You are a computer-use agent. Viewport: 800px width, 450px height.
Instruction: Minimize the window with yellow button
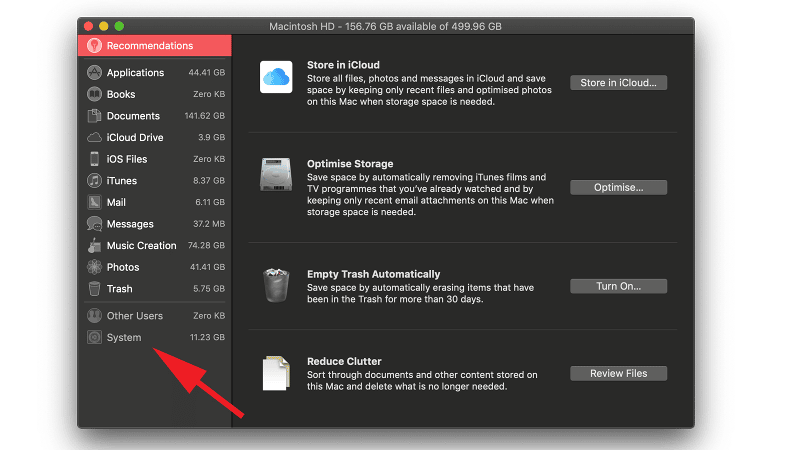coord(104,26)
